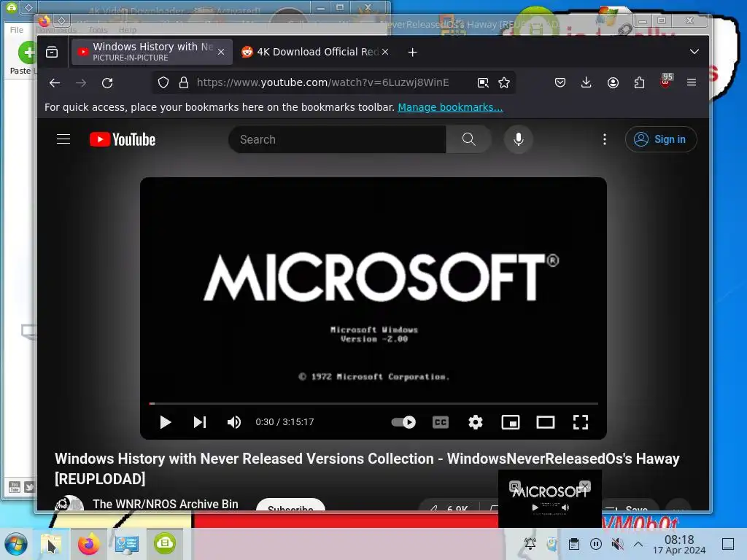The width and height of the screenshot is (747, 560).
Task: Click the YouTube search magnifier button
Action: [x=469, y=139]
